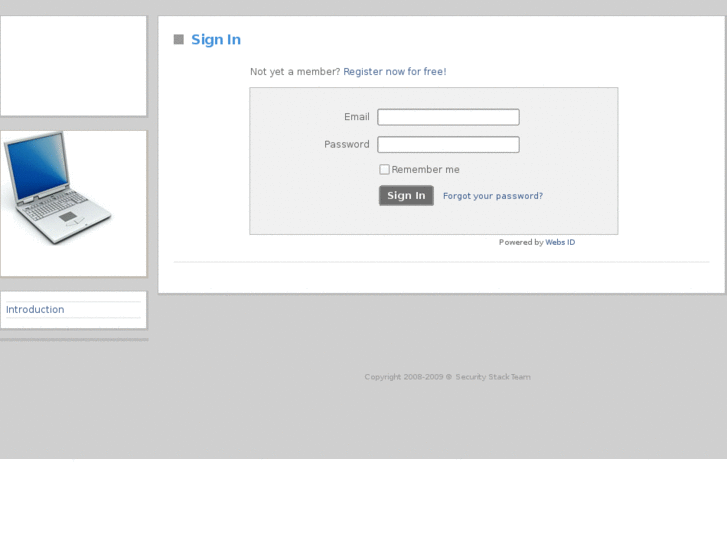
Task: Click the empty white box above laptop image
Action: 73,66
